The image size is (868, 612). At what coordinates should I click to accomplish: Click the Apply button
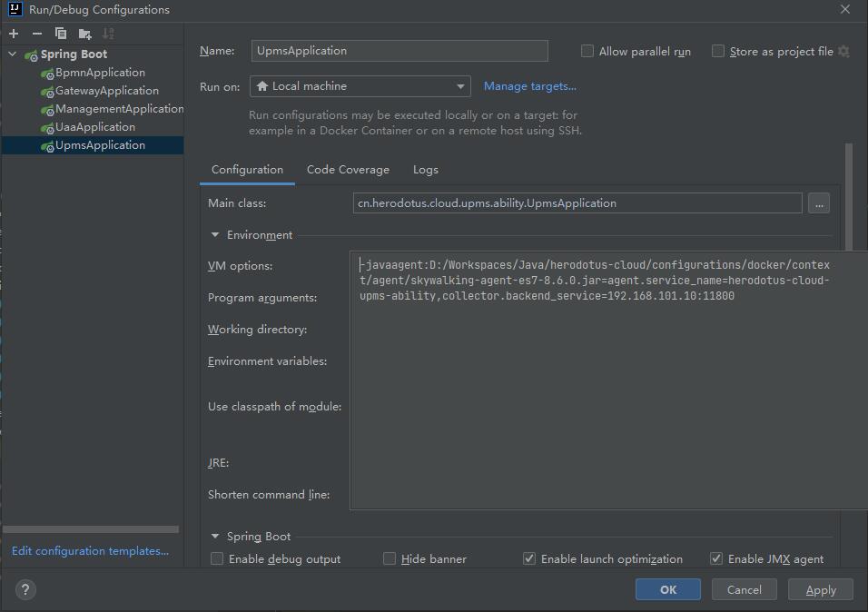click(821, 589)
